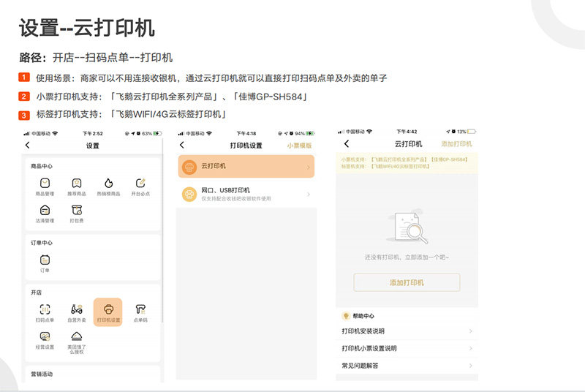Click 设置 title in first phone
Viewport: 585px width, 392px height.
[93, 146]
